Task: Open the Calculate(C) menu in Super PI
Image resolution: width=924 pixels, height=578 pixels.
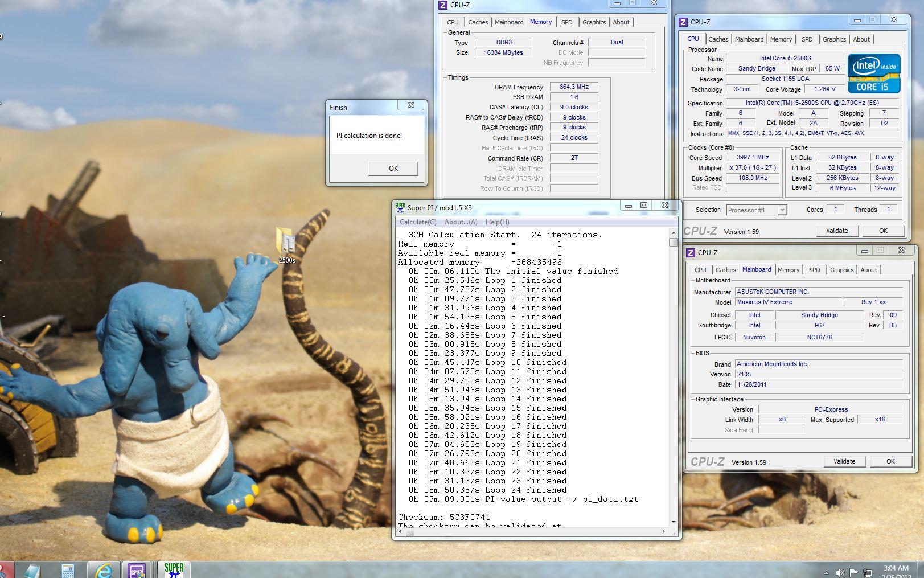Action: click(418, 222)
